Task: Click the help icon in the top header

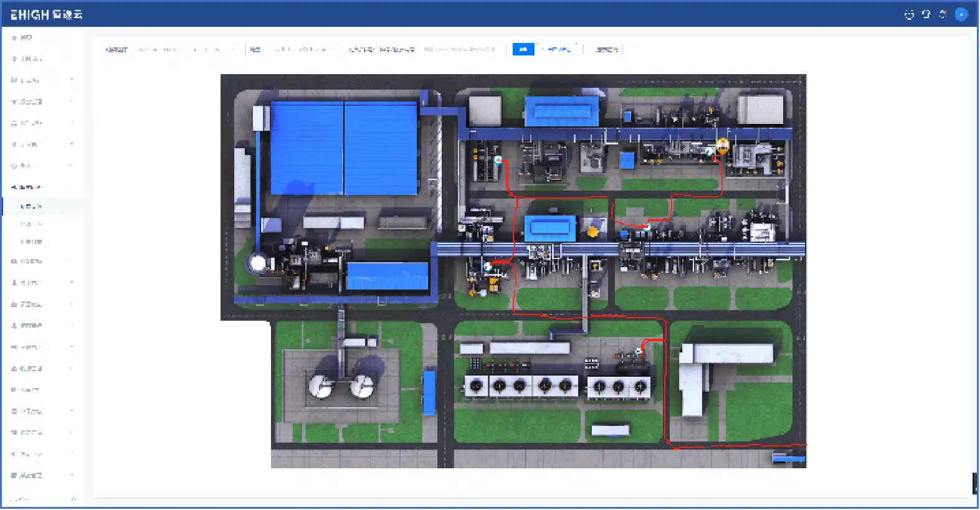Action: tap(926, 14)
